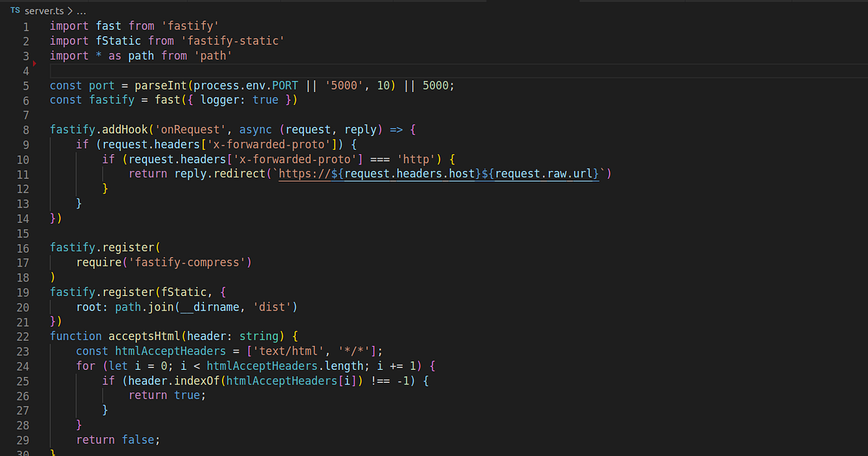This screenshot has height=456, width=868.
Task: Click logger: true option on line 6
Action: [x=239, y=100]
